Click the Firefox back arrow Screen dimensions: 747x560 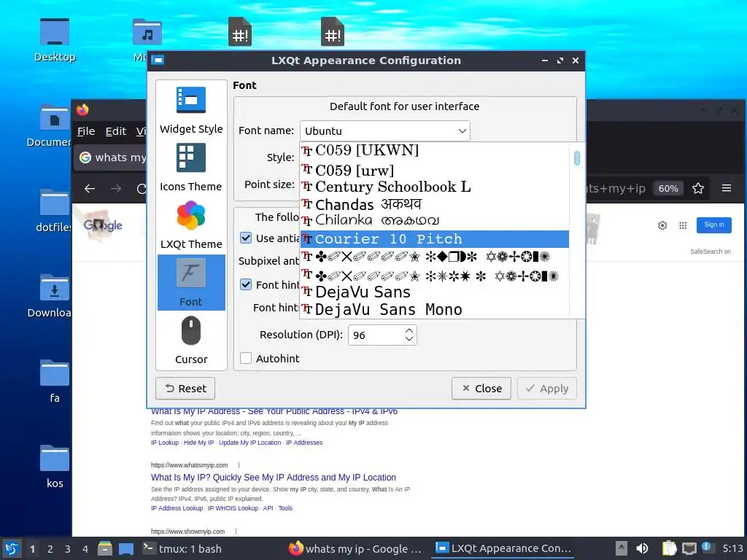[x=90, y=189]
